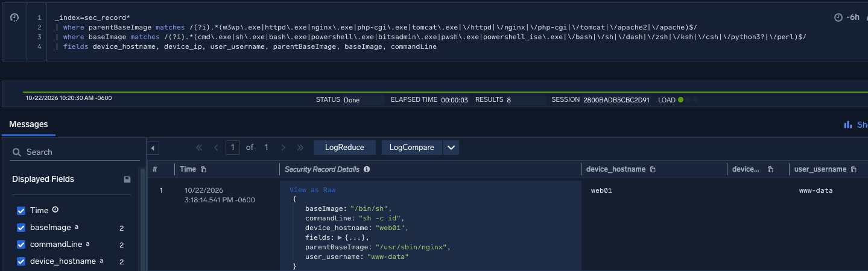
Task: Click the "/usr/sbin/nginx" parentBaseImage value
Action: (413, 248)
